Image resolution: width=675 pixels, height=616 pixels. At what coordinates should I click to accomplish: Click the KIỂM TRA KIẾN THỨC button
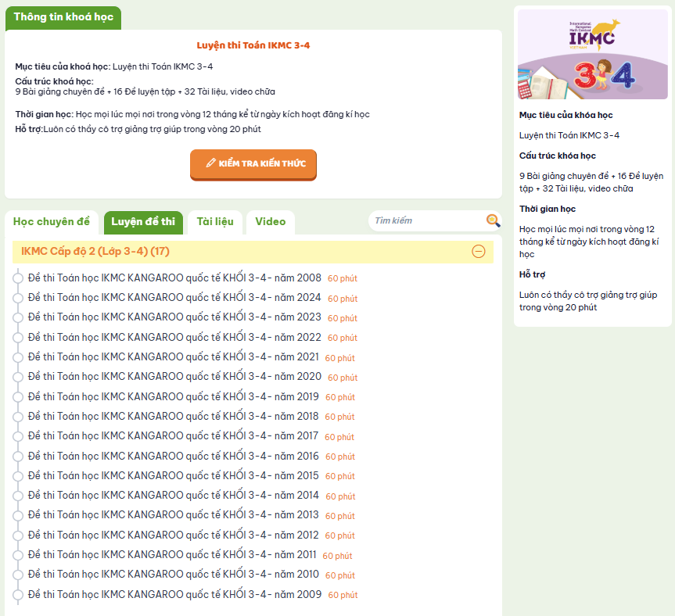tap(253, 164)
